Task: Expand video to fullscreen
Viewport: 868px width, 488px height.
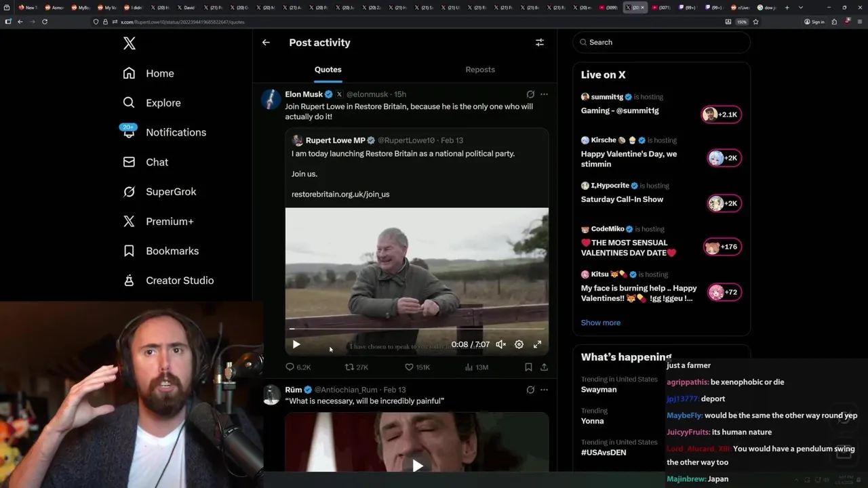Action: tap(537, 344)
